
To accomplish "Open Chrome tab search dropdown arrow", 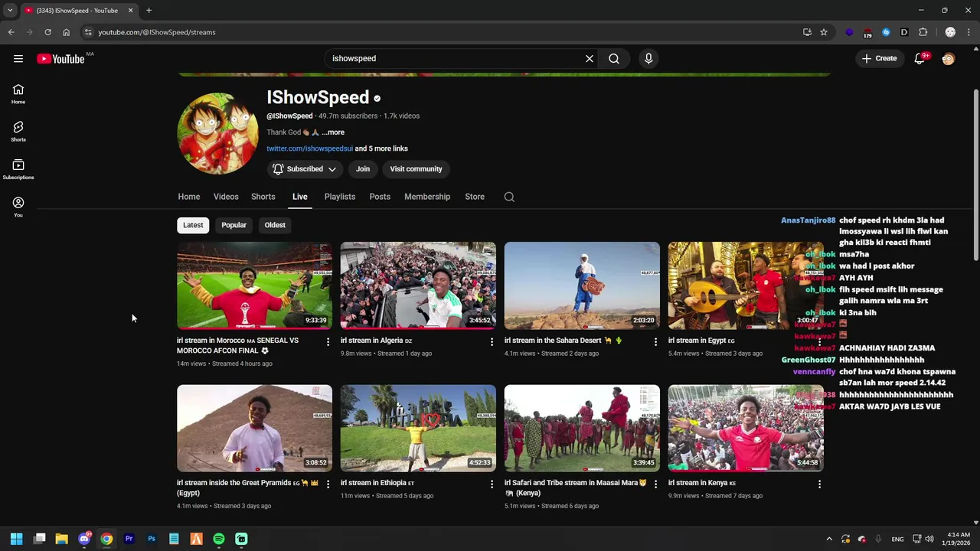I will (10, 11).
